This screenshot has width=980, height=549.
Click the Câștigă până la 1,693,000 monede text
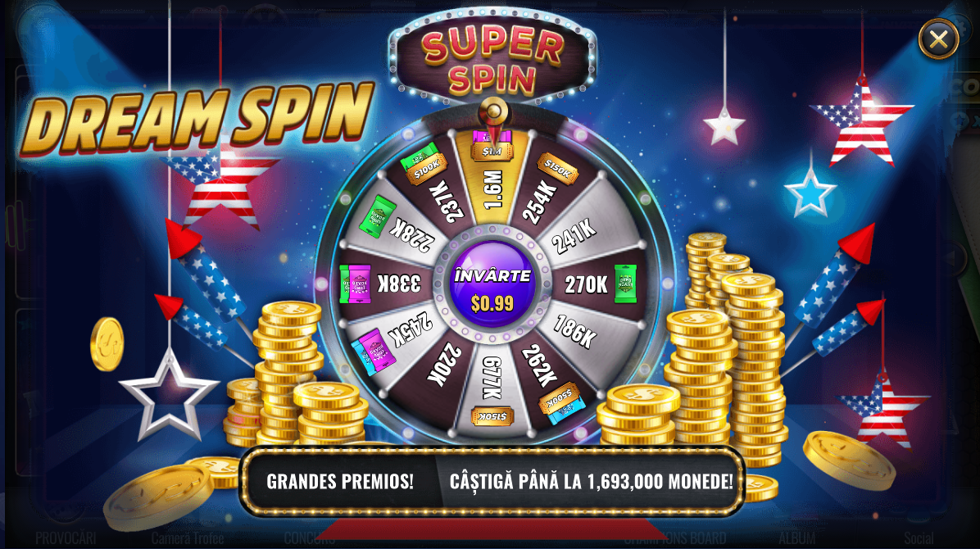click(592, 482)
